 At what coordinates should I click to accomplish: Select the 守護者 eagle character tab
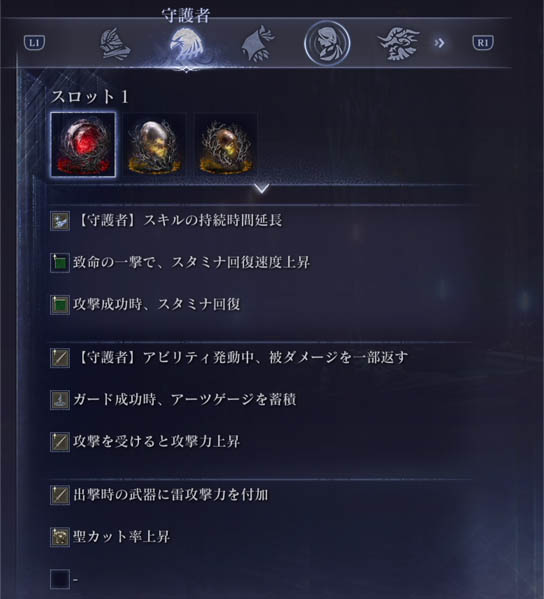click(186, 45)
